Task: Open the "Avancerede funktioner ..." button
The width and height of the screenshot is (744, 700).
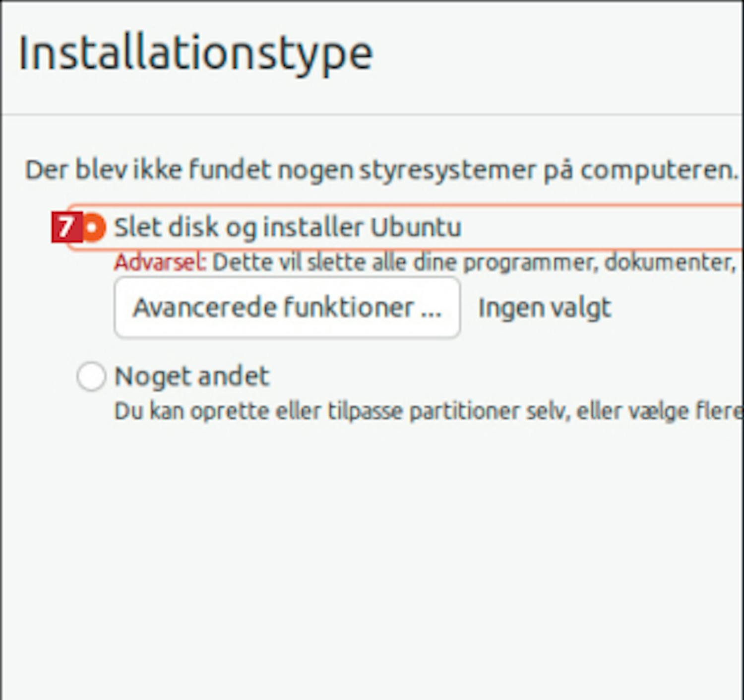Action: pos(287,308)
